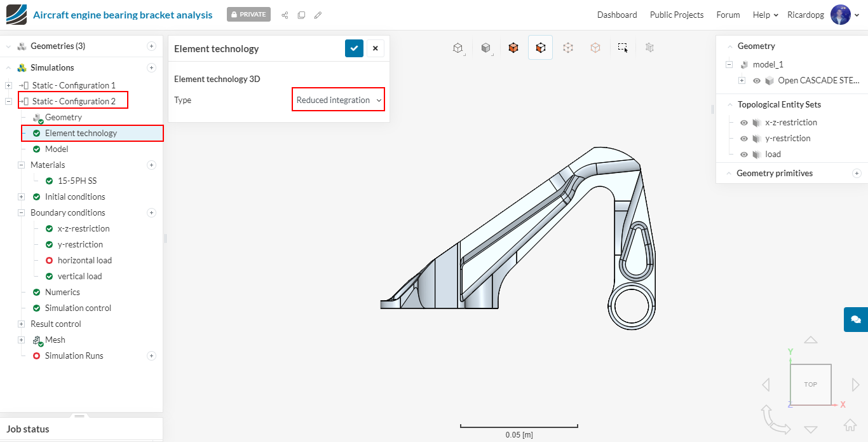868x442 pixels.
Task: Click the TOP face of orientation cube
Action: 810,384
